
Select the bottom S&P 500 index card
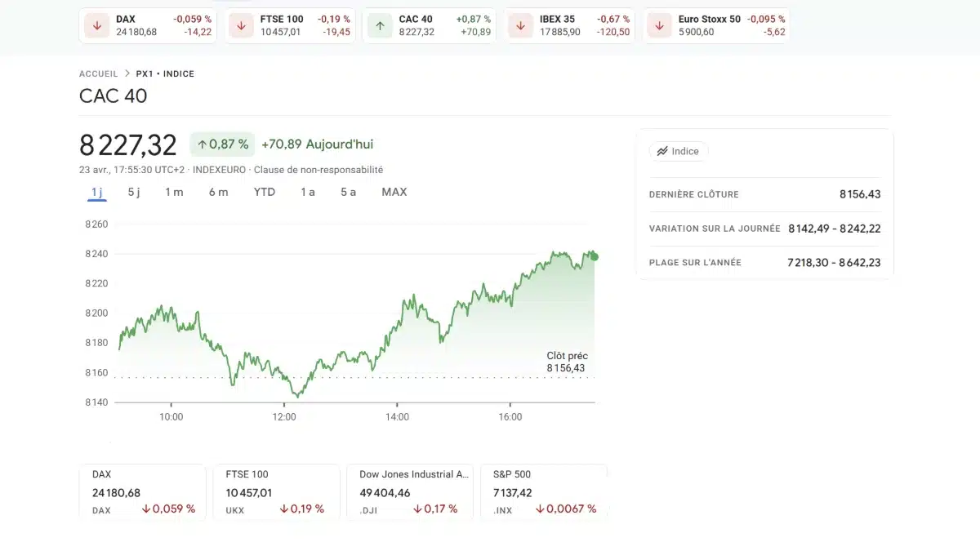click(x=544, y=491)
